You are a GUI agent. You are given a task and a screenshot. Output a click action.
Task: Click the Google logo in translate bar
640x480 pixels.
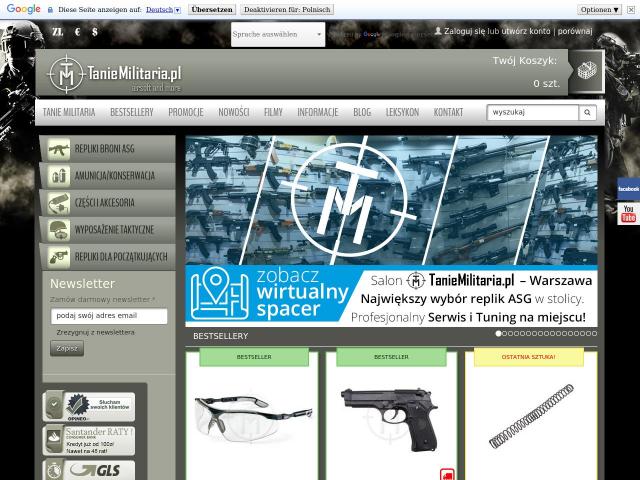tap(23, 9)
